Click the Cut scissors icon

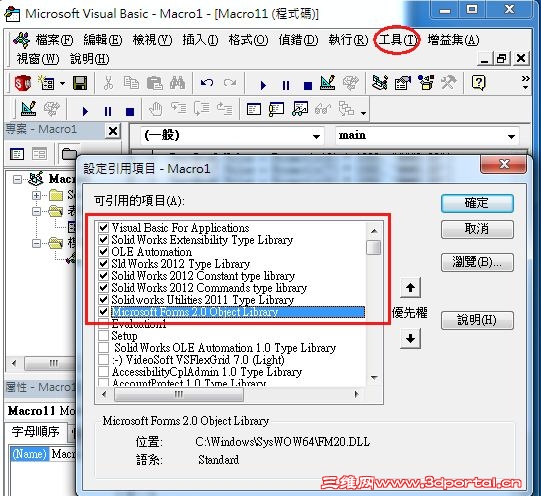tap(108, 83)
